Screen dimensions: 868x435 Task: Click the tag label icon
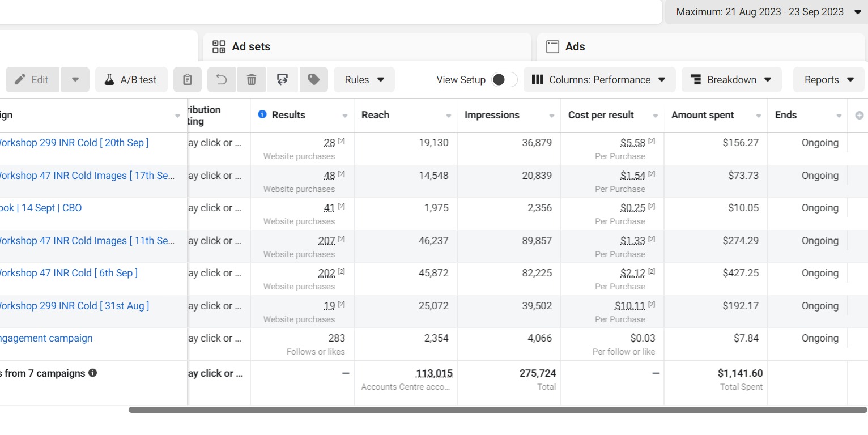pyautogui.click(x=314, y=80)
